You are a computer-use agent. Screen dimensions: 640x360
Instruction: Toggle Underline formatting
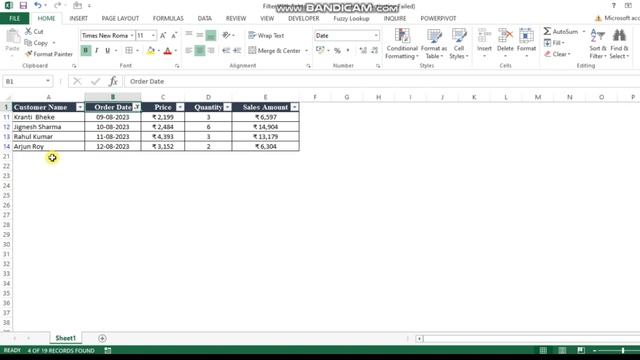(107, 50)
